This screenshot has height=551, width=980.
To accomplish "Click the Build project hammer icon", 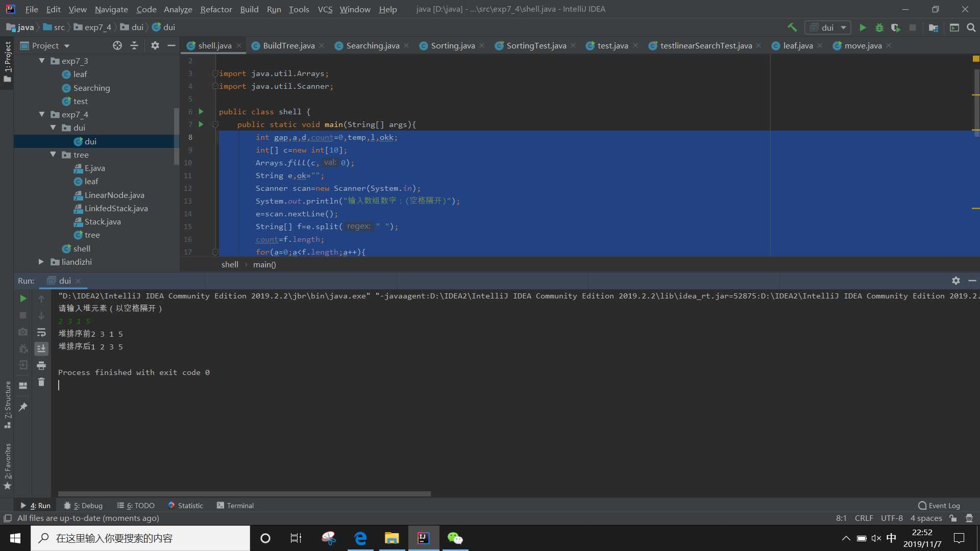I will [792, 27].
